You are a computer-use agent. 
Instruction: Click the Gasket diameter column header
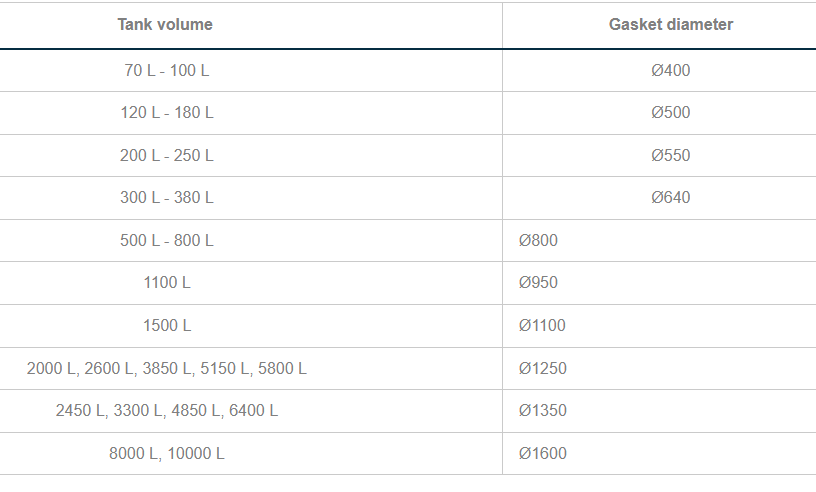(x=670, y=25)
